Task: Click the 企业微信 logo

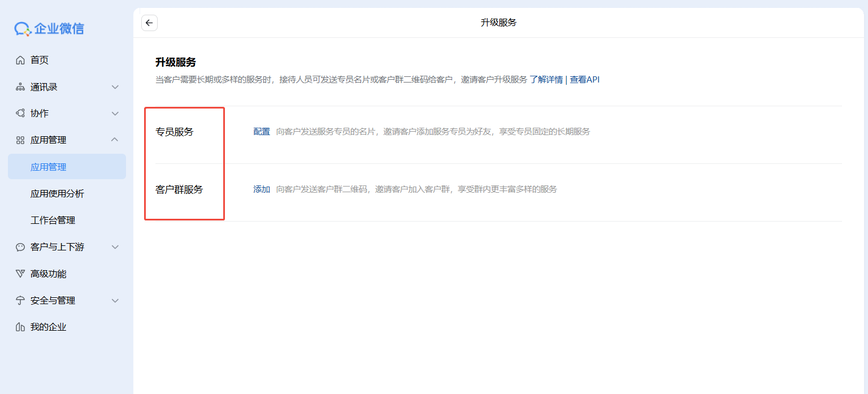Action: tap(49, 29)
